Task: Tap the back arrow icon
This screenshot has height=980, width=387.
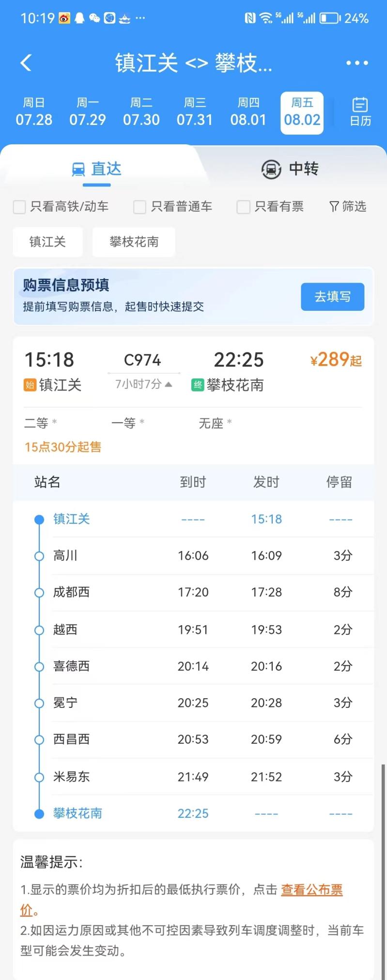Action: tap(26, 63)
